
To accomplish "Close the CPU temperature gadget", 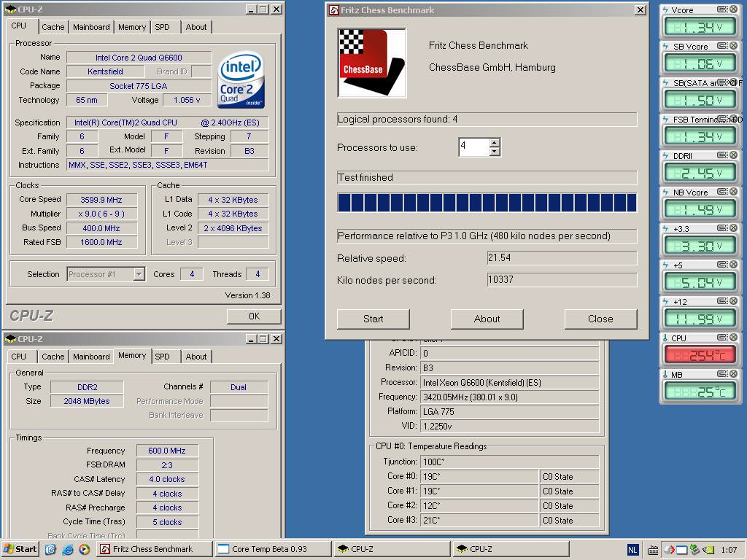I will [x=733, y=337].
